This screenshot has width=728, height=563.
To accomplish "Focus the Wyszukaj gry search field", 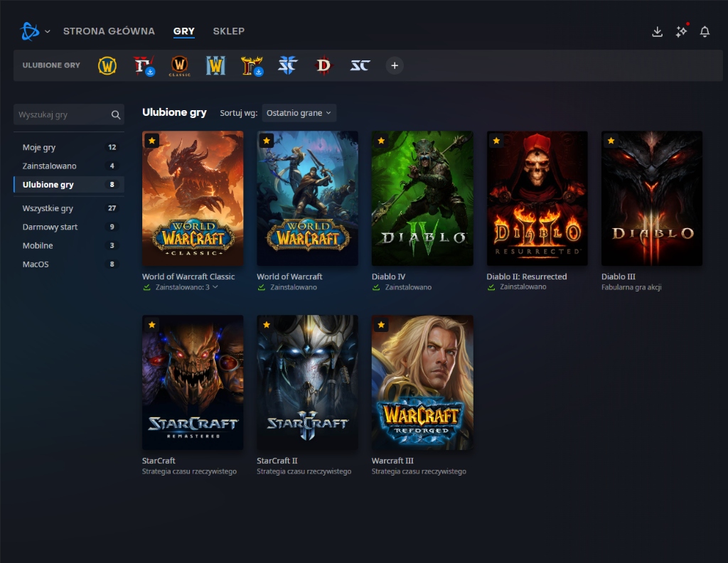I will pos(69,114).
